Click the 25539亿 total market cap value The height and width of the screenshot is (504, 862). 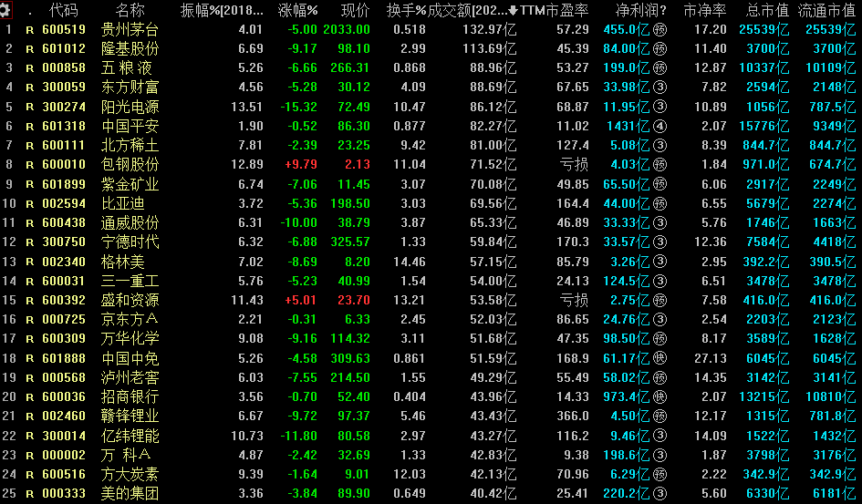pyautogui.click(x=764, y=30)
